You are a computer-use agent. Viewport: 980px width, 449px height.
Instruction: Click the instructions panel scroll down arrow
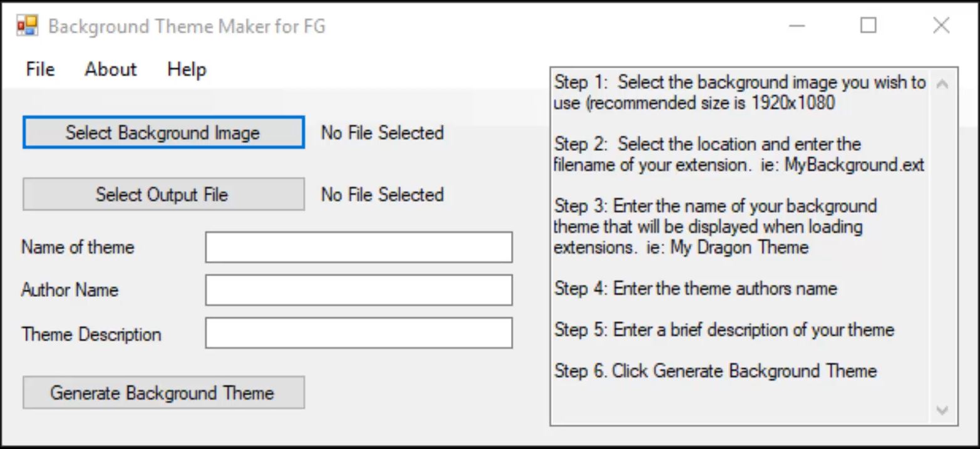point(942,410)
